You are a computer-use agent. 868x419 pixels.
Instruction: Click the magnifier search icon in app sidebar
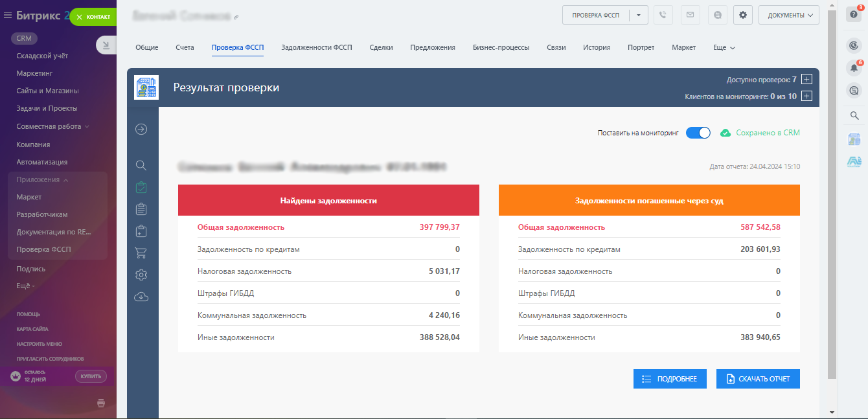click(x=141, y=165)
